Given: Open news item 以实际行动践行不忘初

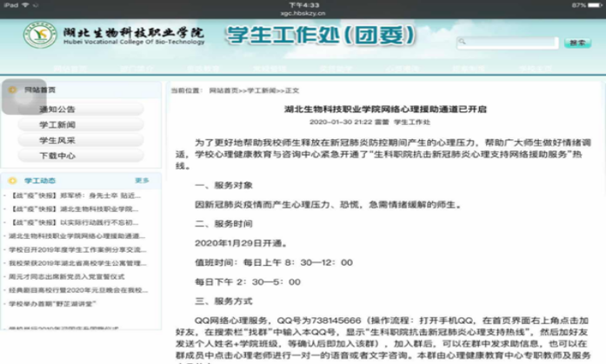Looking at the screenshot, I should [74, 222].
